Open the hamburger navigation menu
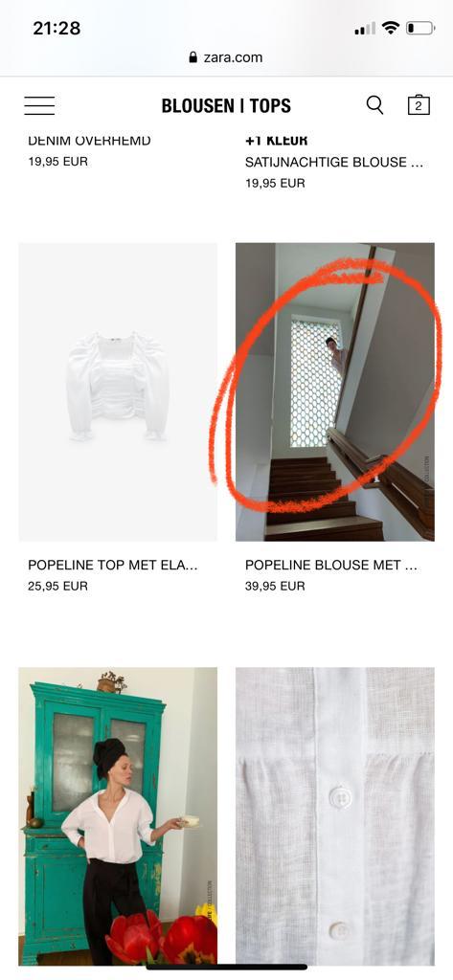 tap(39, 105)
